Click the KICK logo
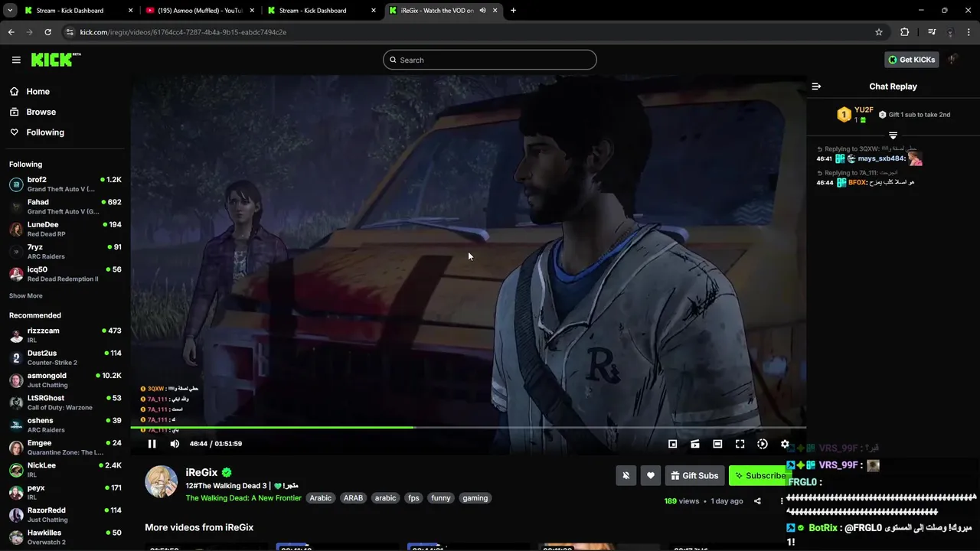This screenshot has height=551, width=980. 55,60
